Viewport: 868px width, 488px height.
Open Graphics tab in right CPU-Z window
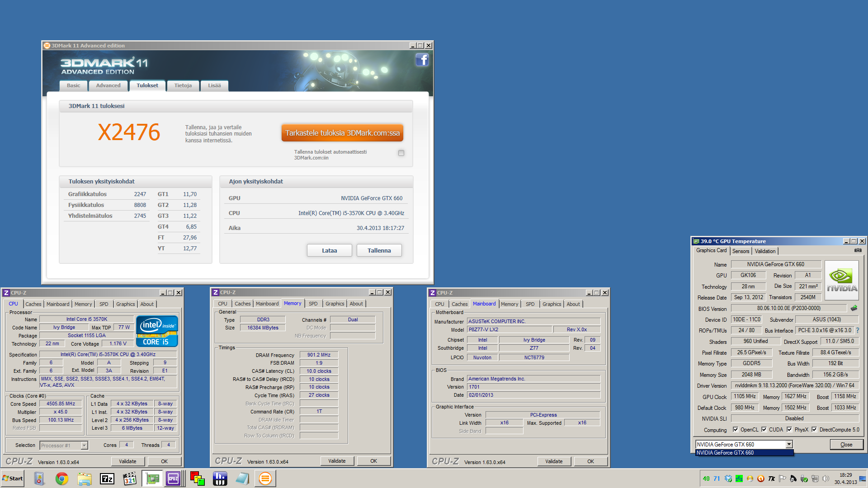[x=552, y=304]
